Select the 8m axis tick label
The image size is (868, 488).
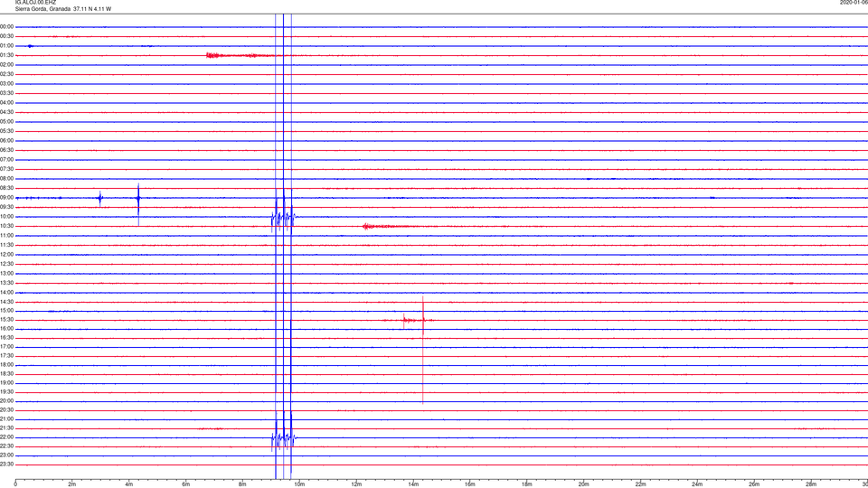242,484
